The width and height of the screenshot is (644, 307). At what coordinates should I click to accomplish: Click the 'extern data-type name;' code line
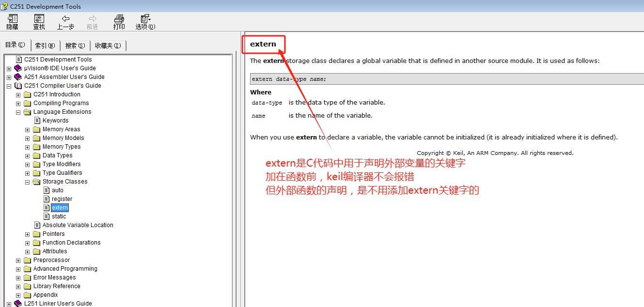[289, 79]
